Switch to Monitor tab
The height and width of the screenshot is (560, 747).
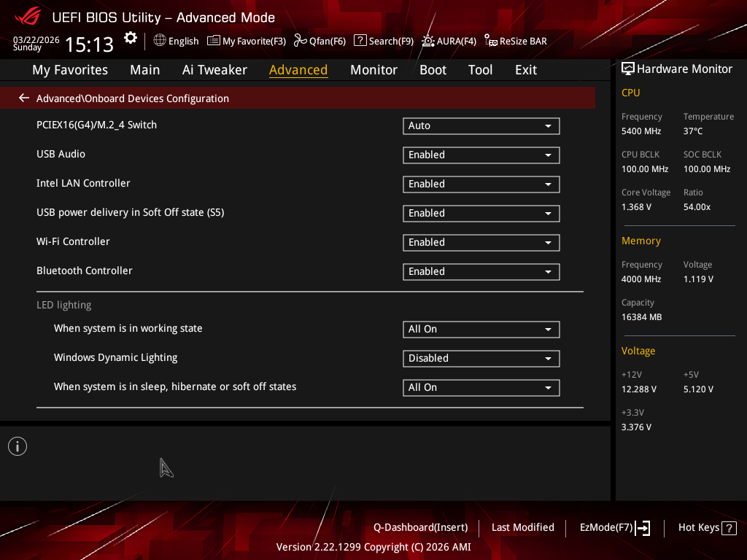tap(373, 70)
